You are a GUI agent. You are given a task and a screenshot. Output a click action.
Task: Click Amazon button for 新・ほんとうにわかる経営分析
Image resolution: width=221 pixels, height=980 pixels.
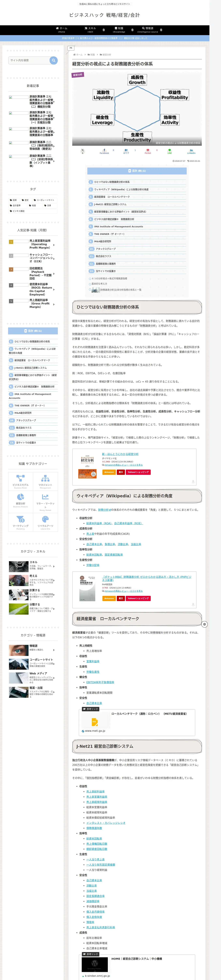[109, 472]
